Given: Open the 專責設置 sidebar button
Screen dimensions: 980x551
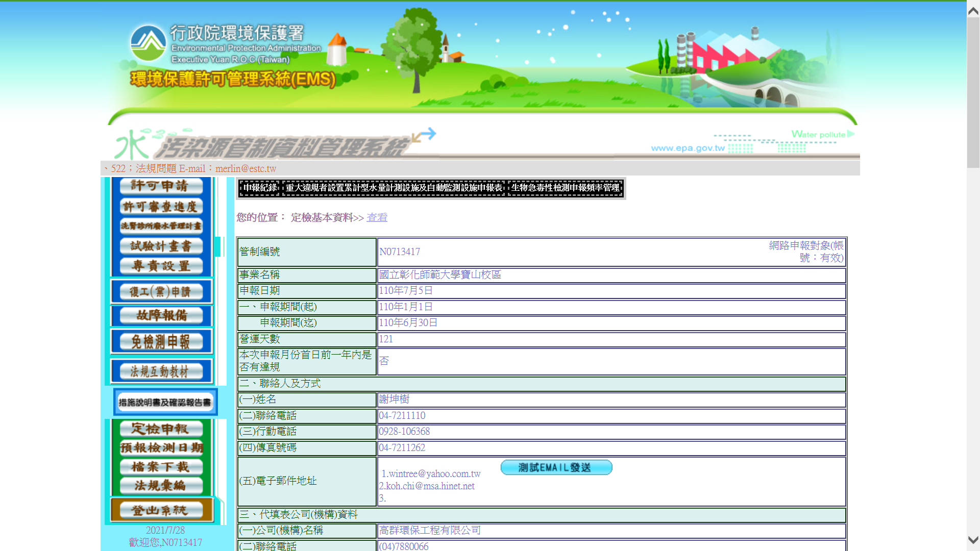Looking at the screenshot, I should [161, 266].
